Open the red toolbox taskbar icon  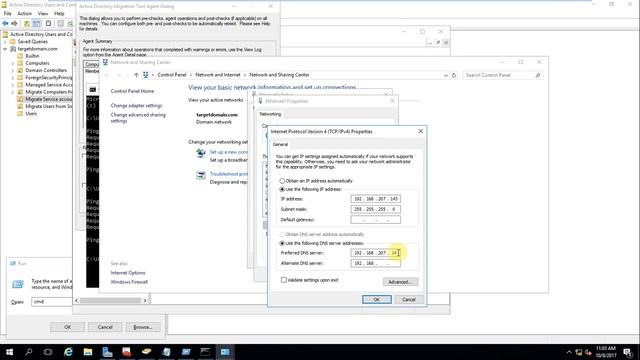coord(127,352)
